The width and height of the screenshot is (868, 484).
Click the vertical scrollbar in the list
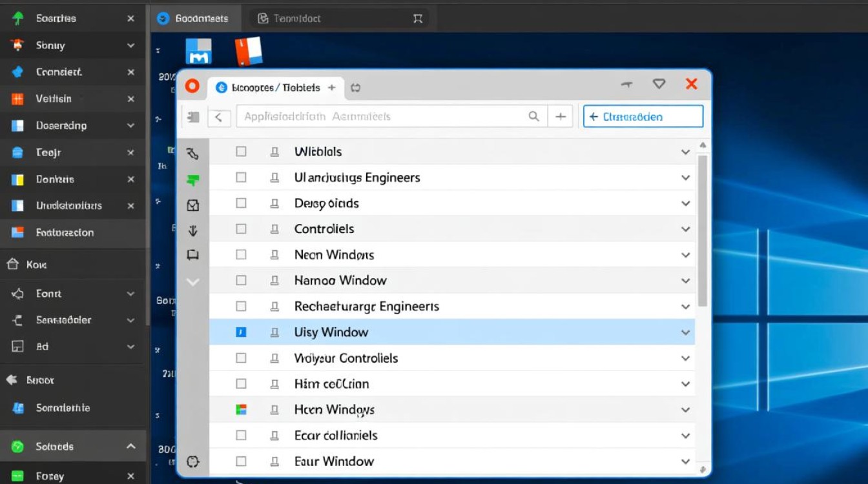coord(703,229)
